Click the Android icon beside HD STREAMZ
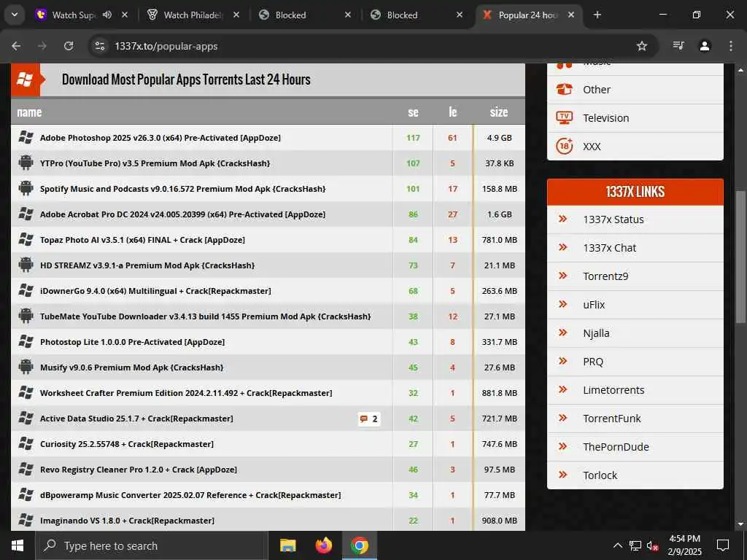747x560 pixels. pos(26,265)
